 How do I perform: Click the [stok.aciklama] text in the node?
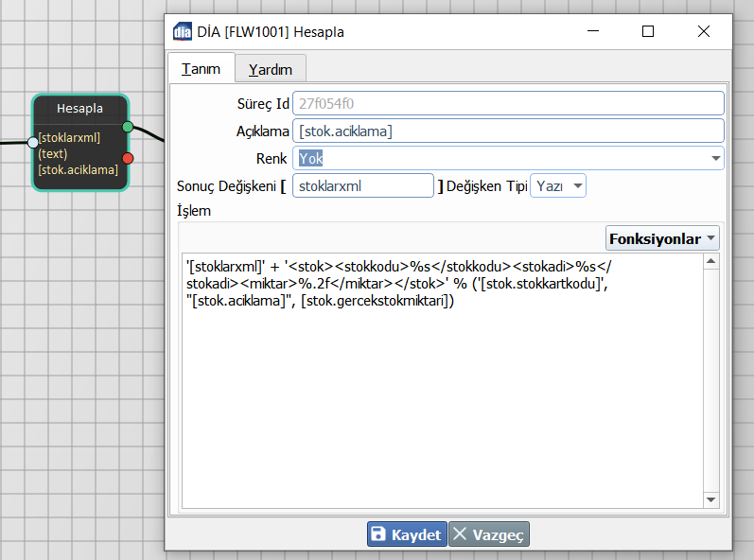tap(78, 169)
